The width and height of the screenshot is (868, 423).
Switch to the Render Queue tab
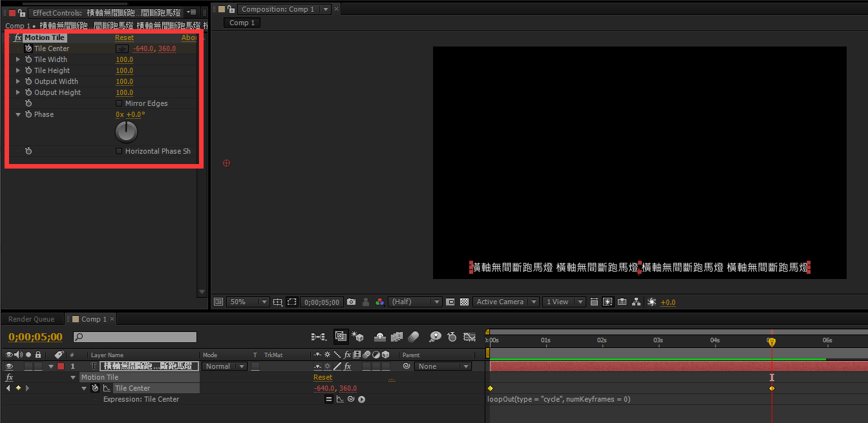[x=31, y=319]
